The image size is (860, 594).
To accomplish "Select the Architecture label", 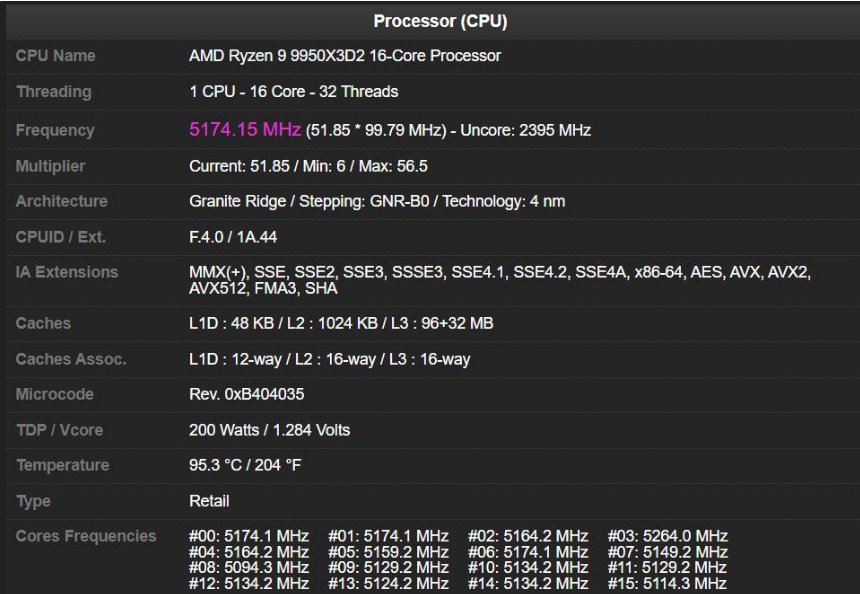I will pyautogui.click(x=61, y=201).
